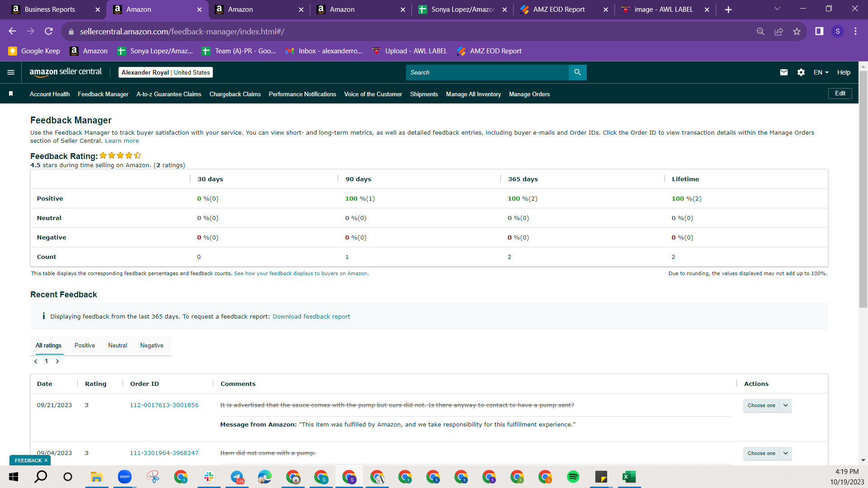Open Slack from the taskbar
Image resolution: width=868 pixels, height=488 pixels.
coord(209,477)
